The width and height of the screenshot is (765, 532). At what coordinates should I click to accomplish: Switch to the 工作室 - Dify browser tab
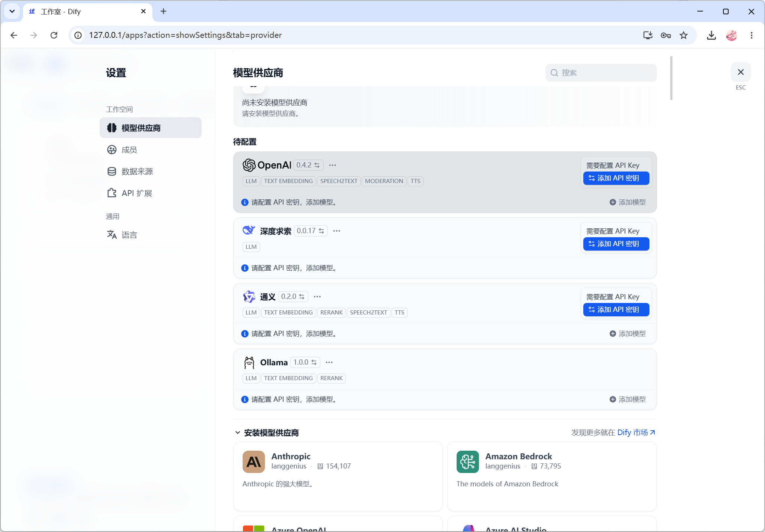tap(87, 12)
